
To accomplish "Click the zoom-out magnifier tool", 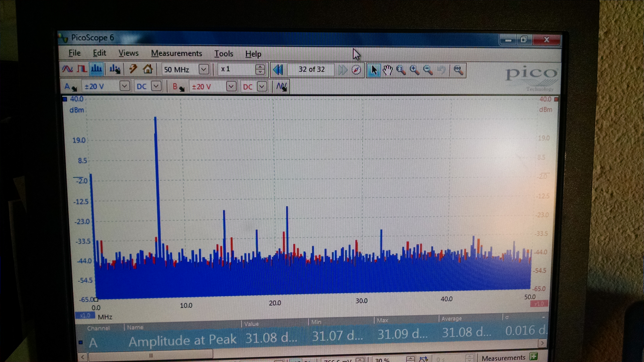I will [428, 70].
